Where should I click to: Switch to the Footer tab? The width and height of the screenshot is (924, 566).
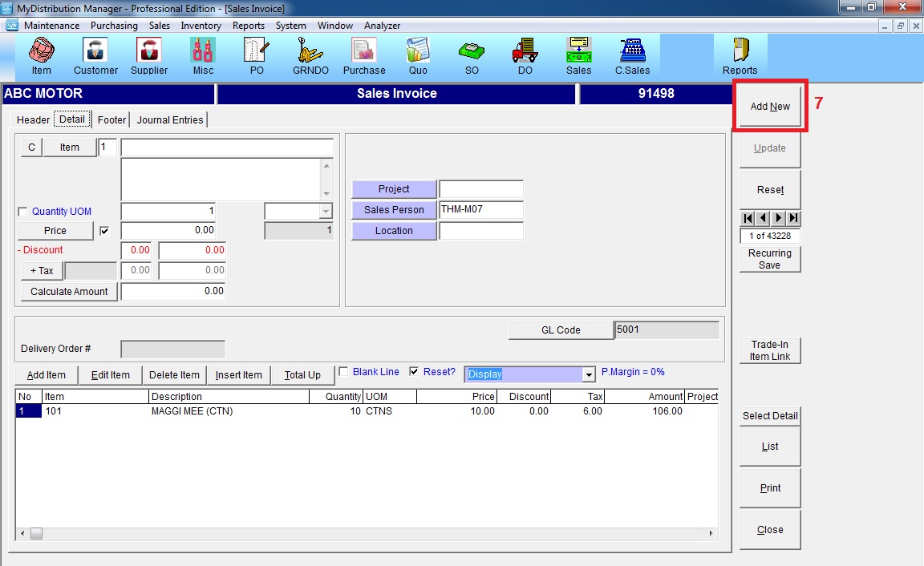coord(111,120)
